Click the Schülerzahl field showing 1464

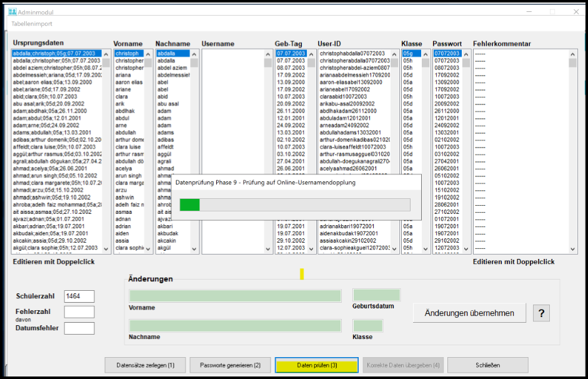coord(79,296)
